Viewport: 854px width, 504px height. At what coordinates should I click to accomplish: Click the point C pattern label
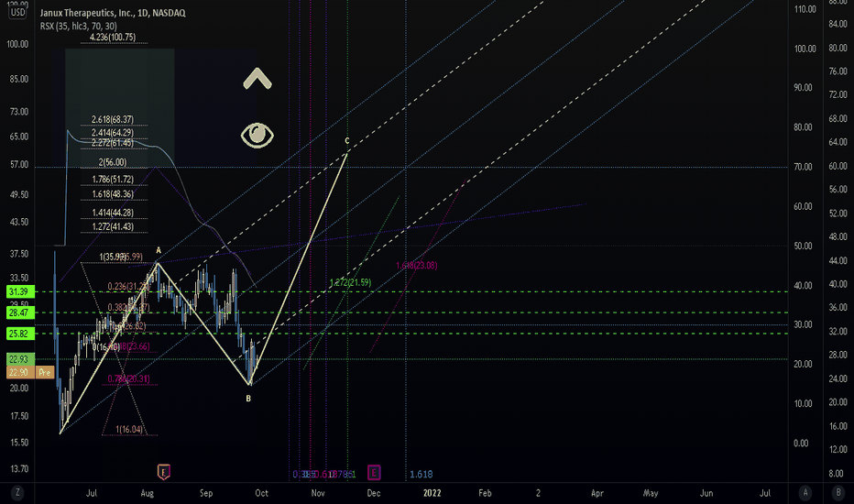(x=346, y=141)
